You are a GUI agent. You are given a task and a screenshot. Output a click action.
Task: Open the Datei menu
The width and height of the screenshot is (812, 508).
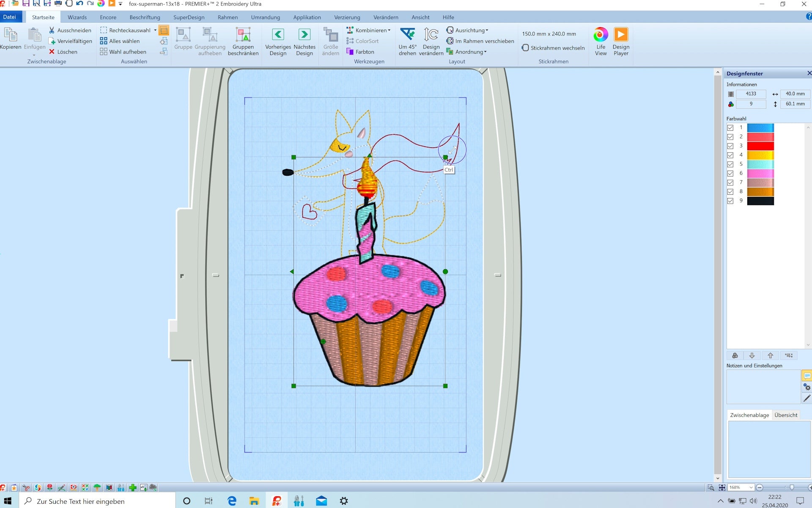tap(10, 17)
